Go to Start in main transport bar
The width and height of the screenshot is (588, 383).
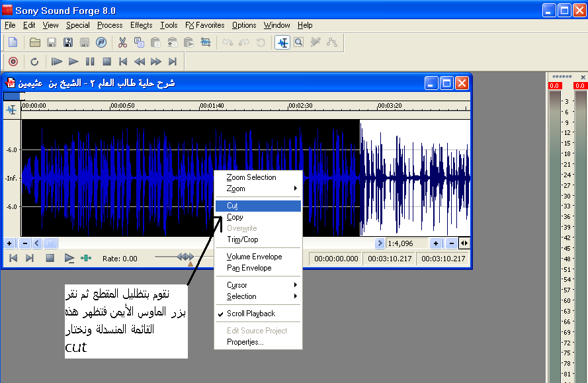123,62
